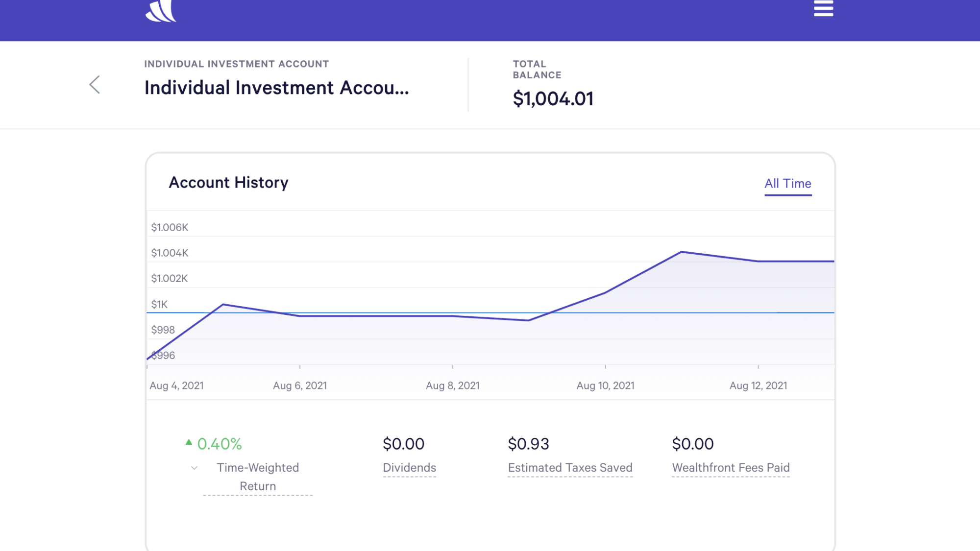Image resolution: width=980 pixels, height=551 pixels.
Task: Click the green up-triangle return indicator
Action: point(189,442)
